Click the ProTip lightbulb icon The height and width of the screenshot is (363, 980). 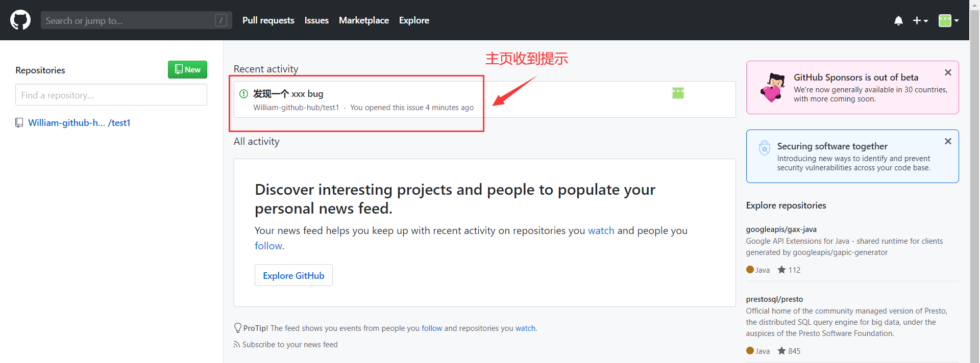pyautogui.click(x=237, y=328)
